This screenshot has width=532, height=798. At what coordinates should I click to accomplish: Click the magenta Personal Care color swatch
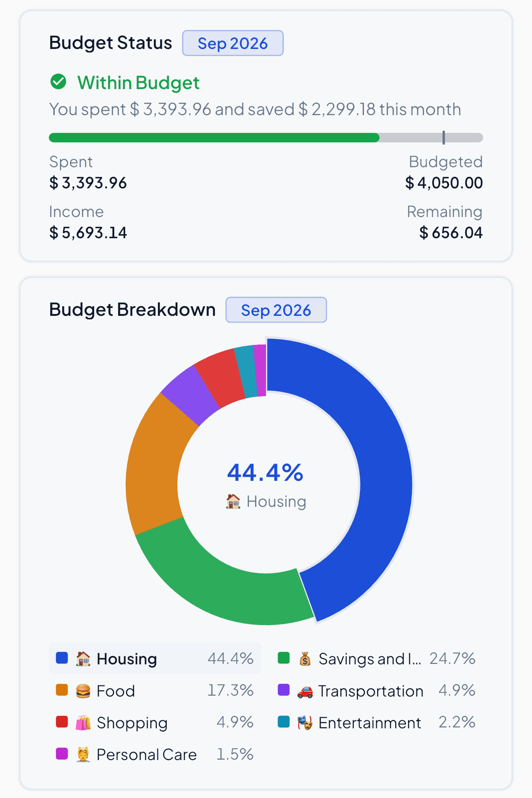[62, 754]
